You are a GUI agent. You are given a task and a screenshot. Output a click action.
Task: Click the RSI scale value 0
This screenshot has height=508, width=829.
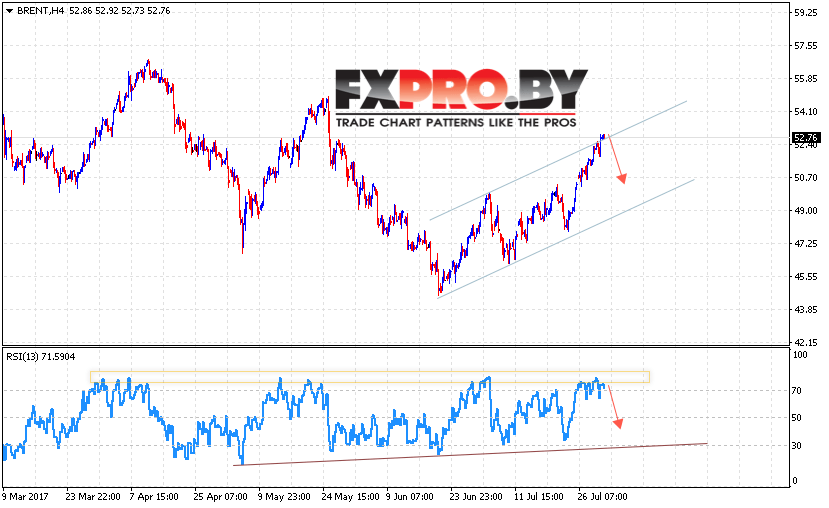click(x=795, y=481)
